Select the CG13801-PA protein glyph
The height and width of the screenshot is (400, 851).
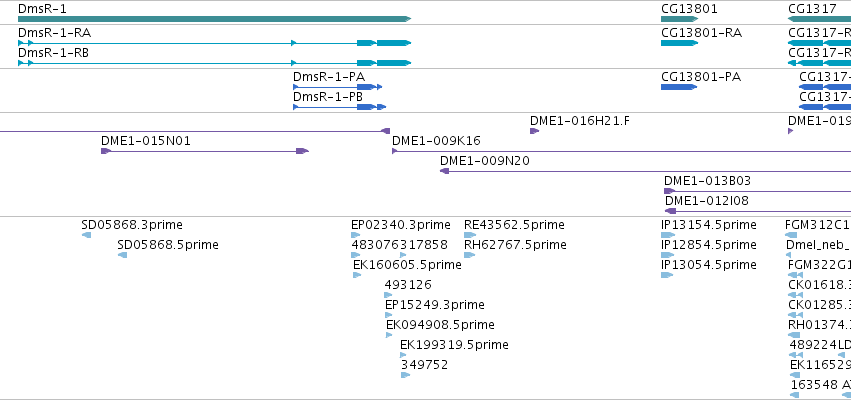coord(679,87)
